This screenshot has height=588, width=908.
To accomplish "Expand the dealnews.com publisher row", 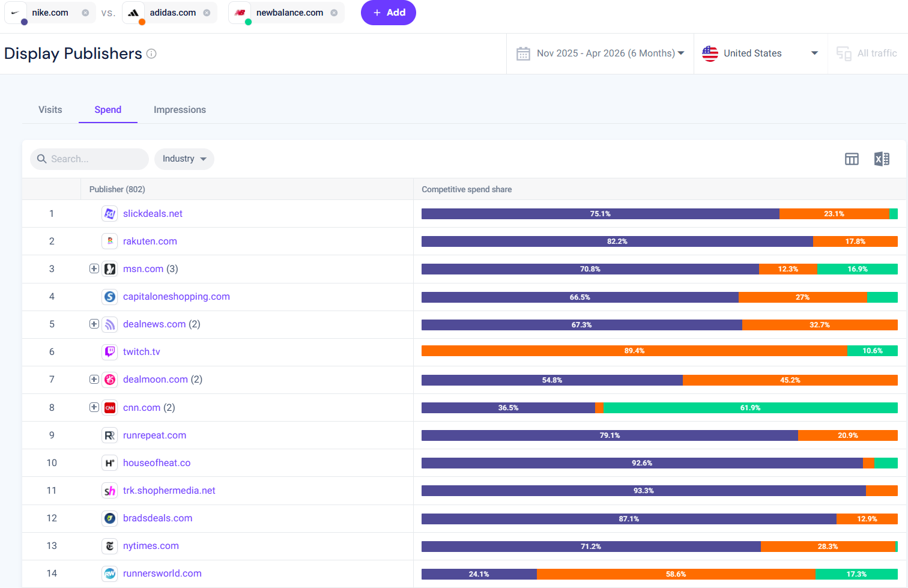I will pyautogui.click(x=94, y=324).
